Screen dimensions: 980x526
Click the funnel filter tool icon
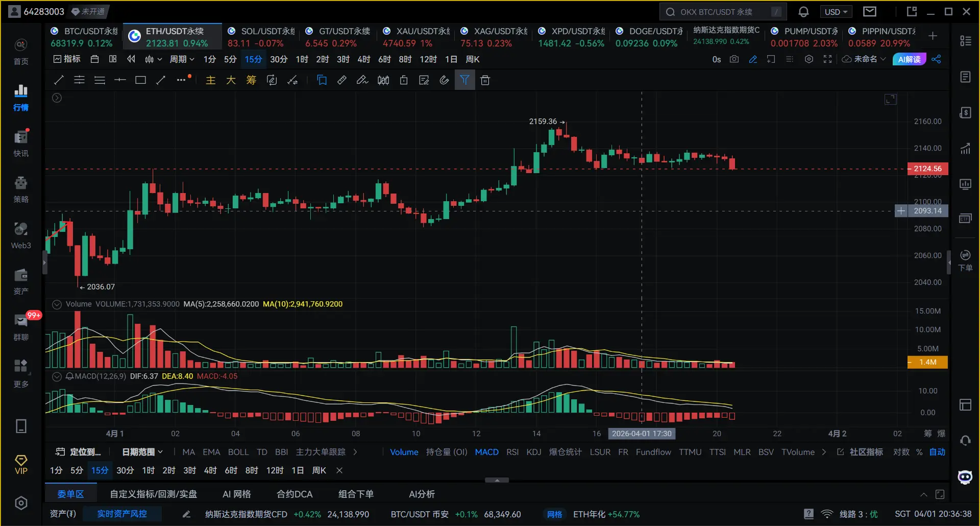click(x=464, y=80)
